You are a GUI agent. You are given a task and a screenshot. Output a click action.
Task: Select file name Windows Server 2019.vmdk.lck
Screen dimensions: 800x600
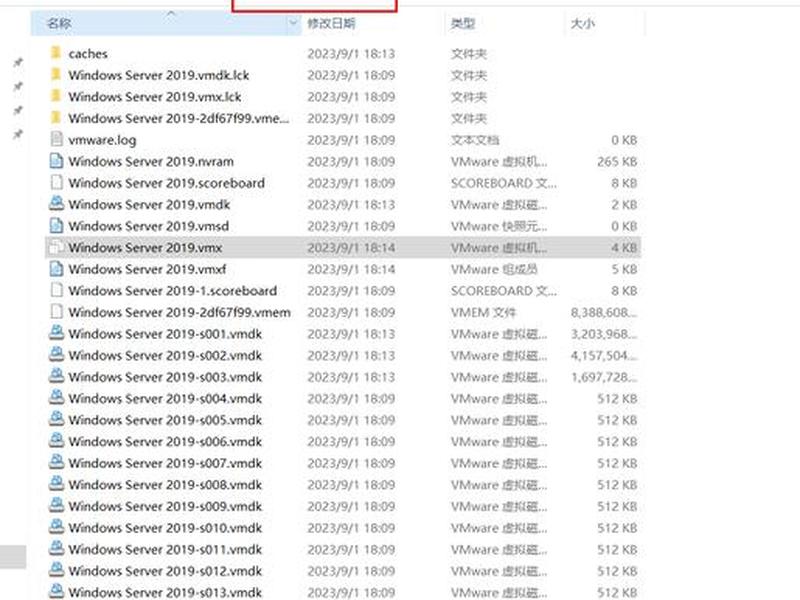pyautogui.click(x=159, y=75)
